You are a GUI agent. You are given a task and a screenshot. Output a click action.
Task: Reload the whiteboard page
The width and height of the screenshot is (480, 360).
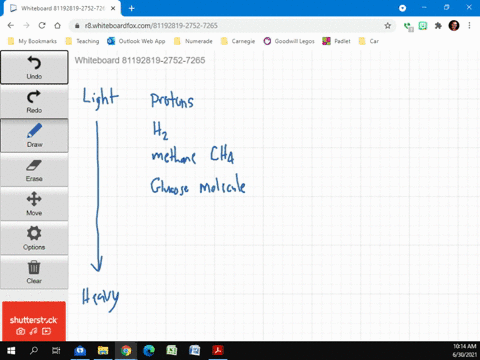pyautogui.click(x=42, y=26)
